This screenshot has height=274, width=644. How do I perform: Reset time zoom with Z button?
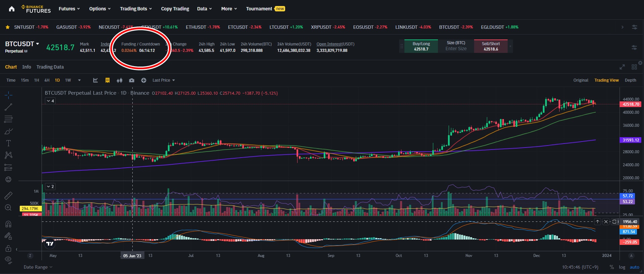[x=30, y=256]
